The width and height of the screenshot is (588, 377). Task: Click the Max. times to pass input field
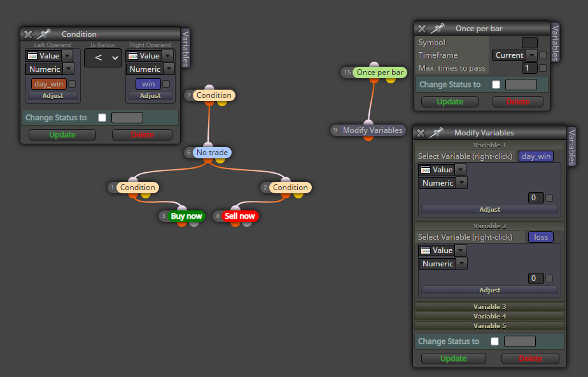[529, 68]
